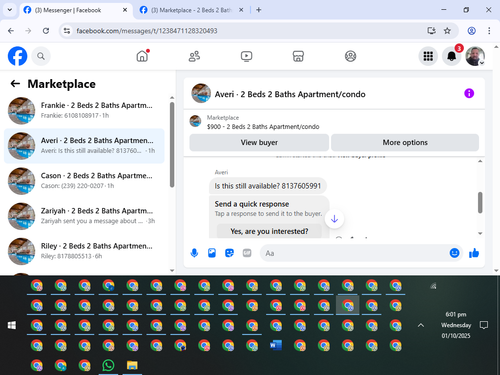Click the View buyer button
The height and width of the screenshot is (375, 500).
[x=259, y=142]
